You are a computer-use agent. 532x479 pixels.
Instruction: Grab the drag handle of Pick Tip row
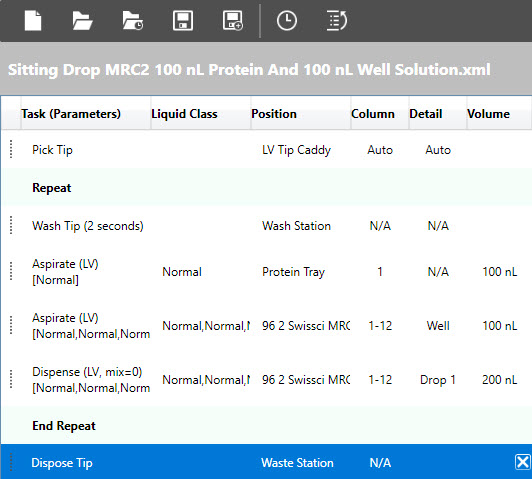click(11, 149)
